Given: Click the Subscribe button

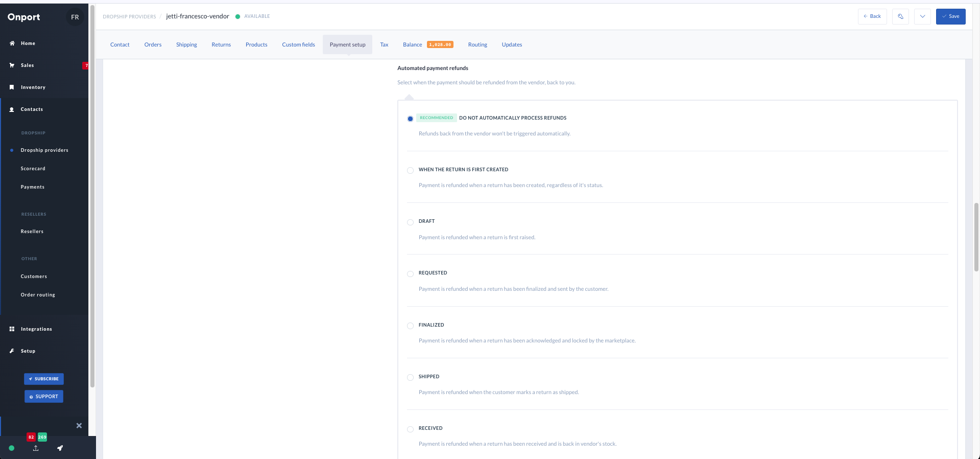Looking at the screenshot, I should tap(44, 379).
